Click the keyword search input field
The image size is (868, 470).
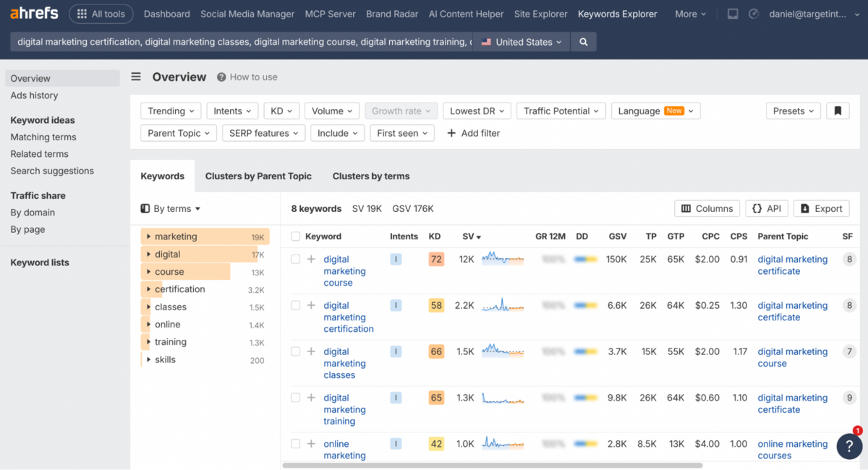click(242, 42)
